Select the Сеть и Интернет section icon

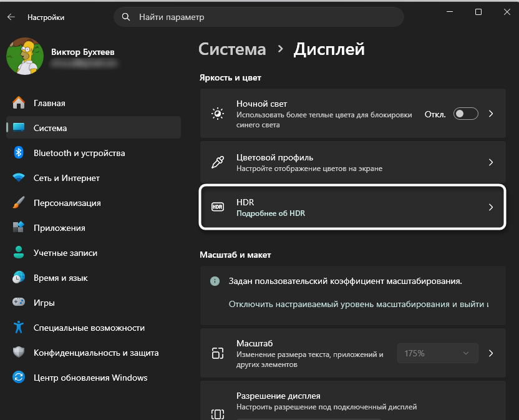tap(20, 178)
